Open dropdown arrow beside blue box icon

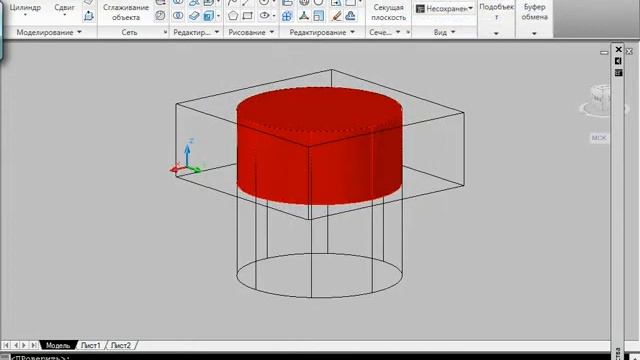[218, 16]
